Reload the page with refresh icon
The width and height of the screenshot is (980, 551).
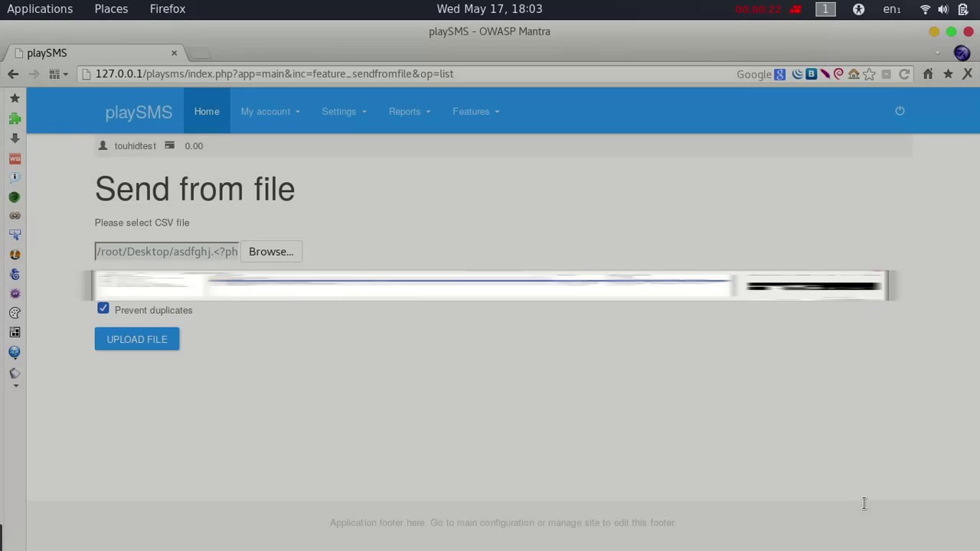coord(904,74)
